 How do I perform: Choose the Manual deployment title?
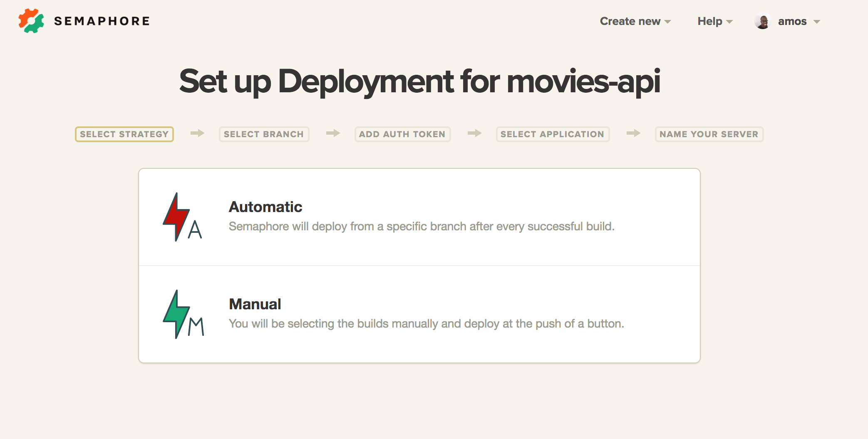(255, 304)
